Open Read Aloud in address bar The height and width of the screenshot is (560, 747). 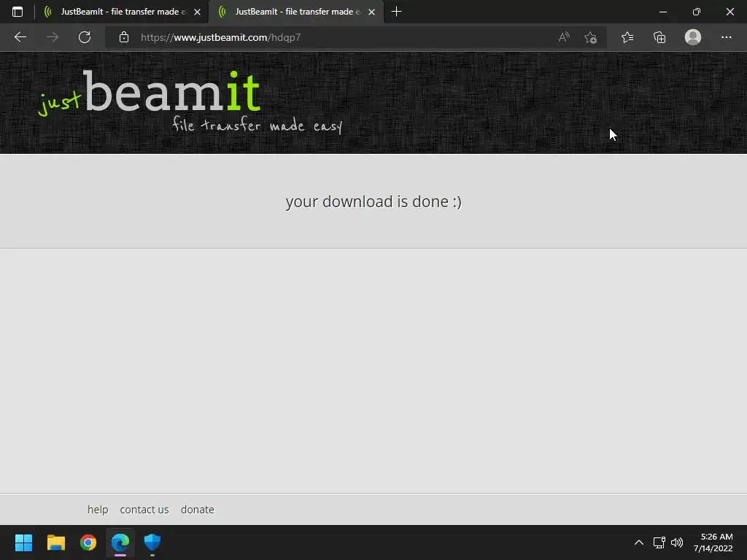coord(564,37)
